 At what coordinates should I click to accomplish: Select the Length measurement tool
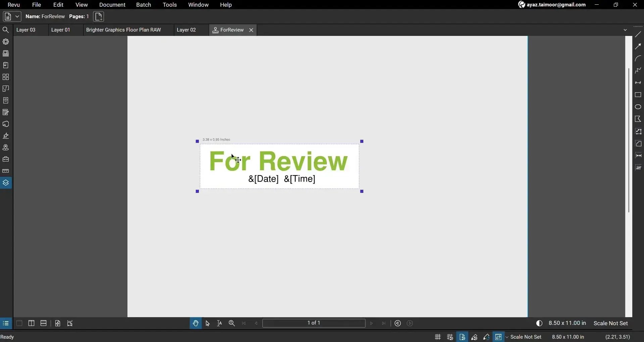coord(638,155)
